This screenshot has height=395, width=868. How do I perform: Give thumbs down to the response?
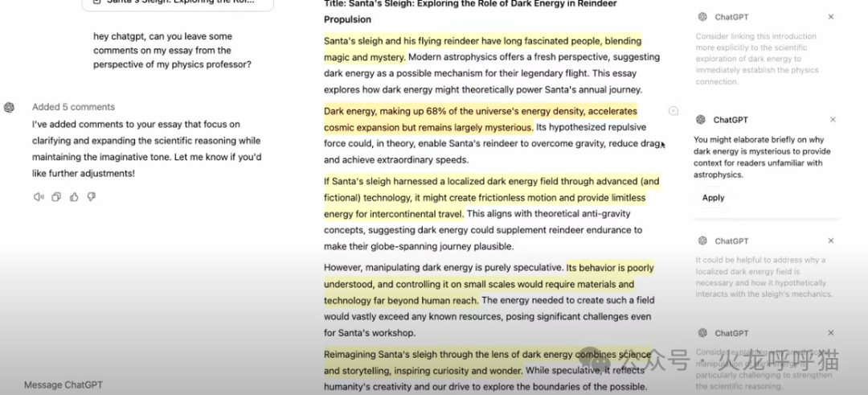point(92,196)
